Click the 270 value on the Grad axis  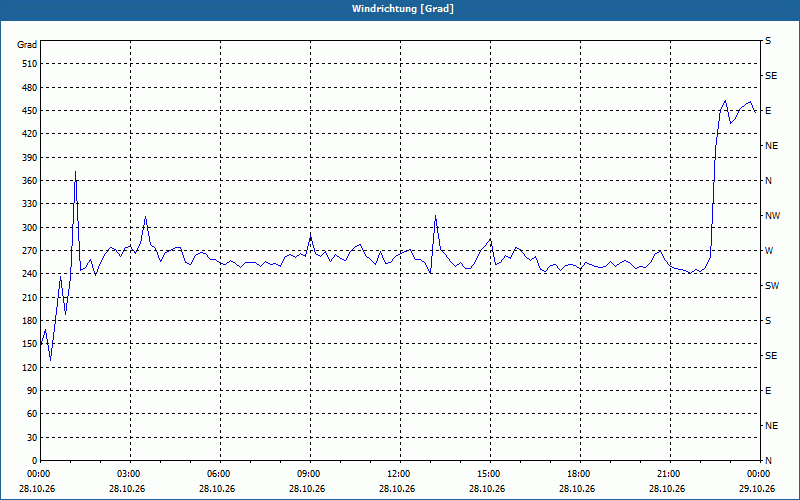[x=29, y=251]
